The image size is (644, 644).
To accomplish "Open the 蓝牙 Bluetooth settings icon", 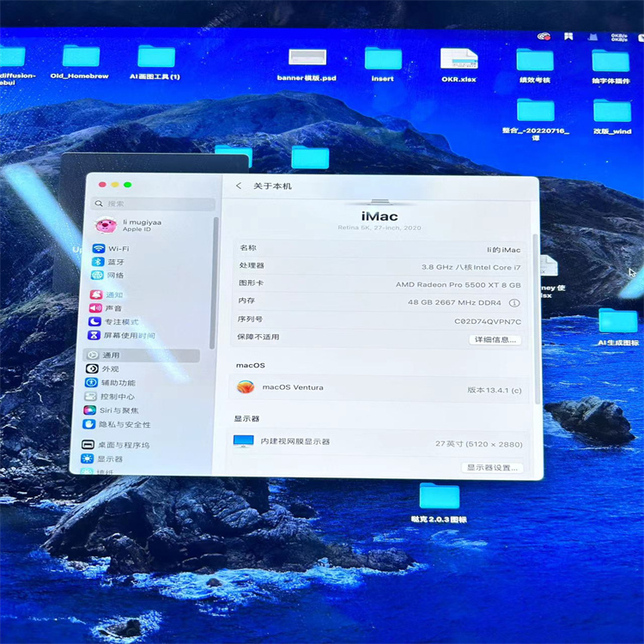I will tap(98, 262).
